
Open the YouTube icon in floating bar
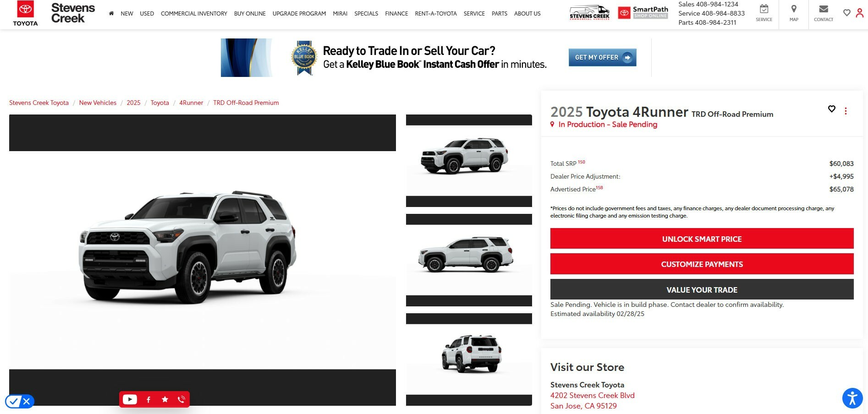[130, 399]
